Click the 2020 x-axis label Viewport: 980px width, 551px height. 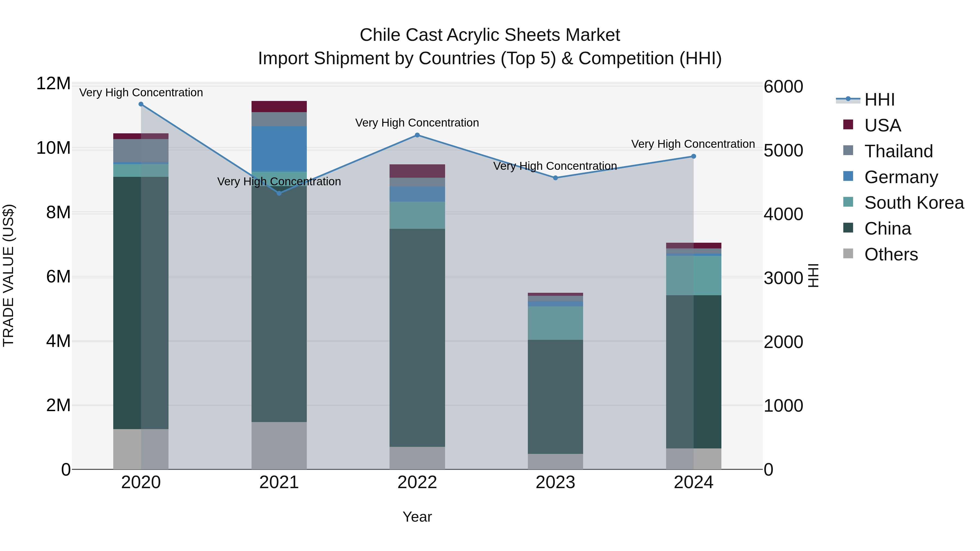[x=141, y=483]
